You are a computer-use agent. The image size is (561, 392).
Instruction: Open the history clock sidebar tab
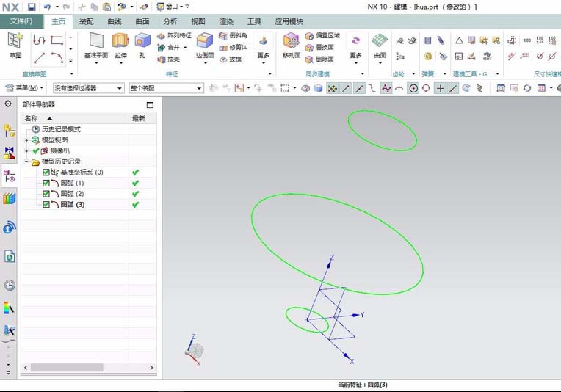coord(10,285)
